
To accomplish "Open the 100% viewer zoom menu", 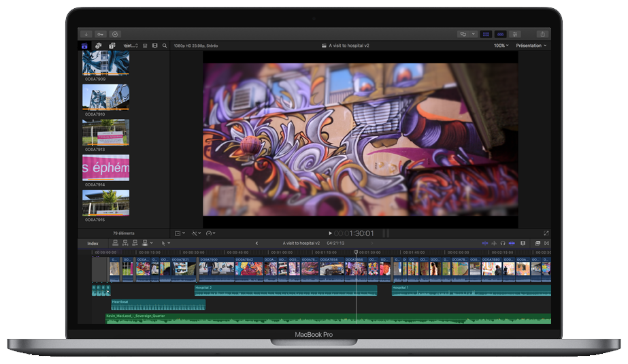I will point(501,46).
